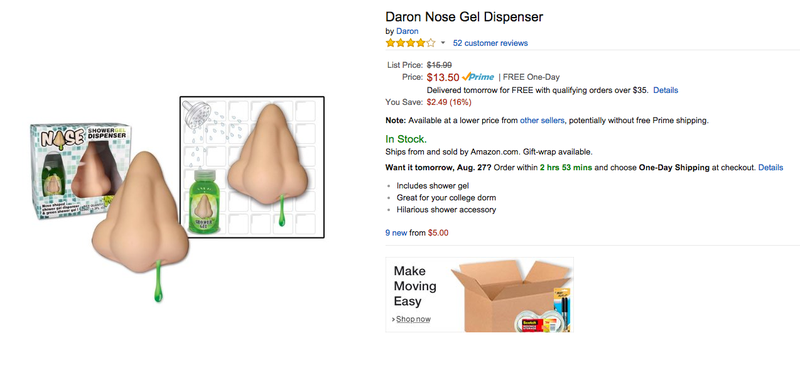Click the $5.00 lowest offer price
This screenshot has height=382, width=800.
point(438,233)
